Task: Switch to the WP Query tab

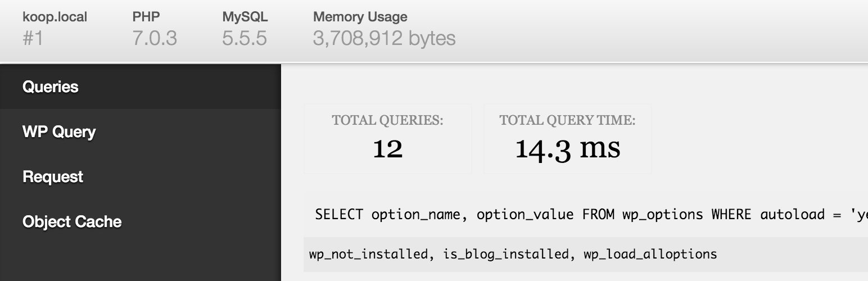Action: click(59, 132)
